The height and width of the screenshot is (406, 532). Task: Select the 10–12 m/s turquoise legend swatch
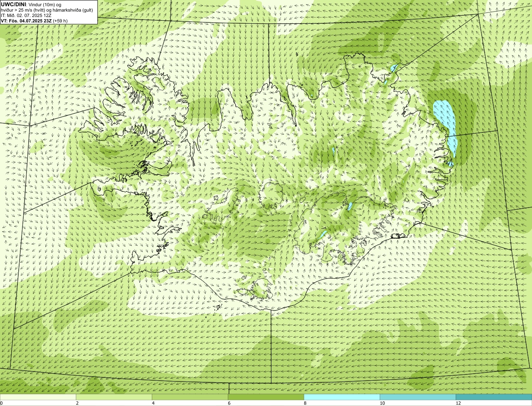click(418, 397)
